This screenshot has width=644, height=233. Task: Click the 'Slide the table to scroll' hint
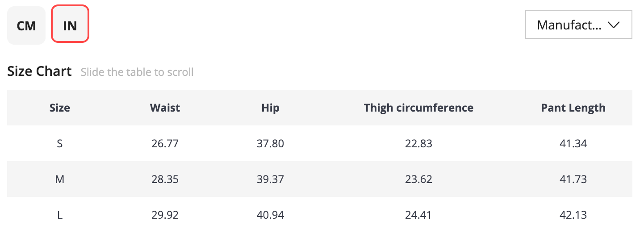click(137, 72)
